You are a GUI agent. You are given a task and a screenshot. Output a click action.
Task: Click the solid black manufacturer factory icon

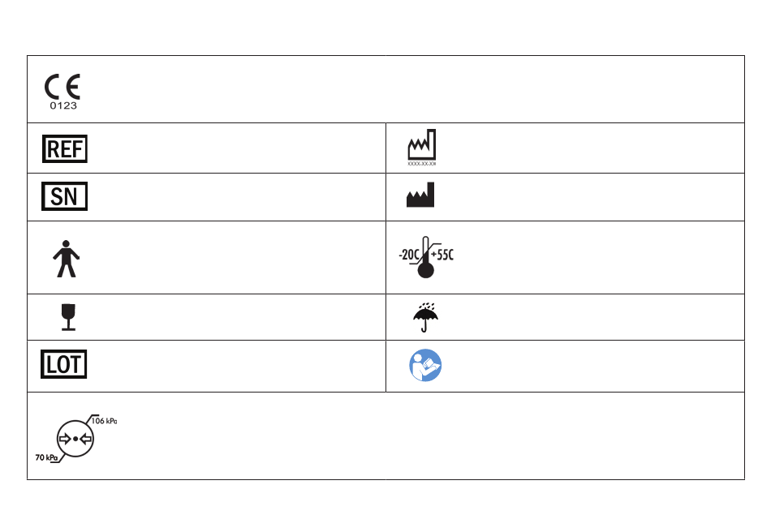[x=420, y=195]
